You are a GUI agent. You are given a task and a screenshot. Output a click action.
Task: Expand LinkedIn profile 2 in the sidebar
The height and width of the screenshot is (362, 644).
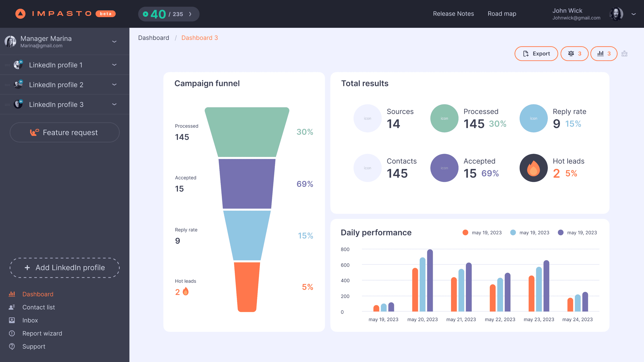click(x=115, y=84)
